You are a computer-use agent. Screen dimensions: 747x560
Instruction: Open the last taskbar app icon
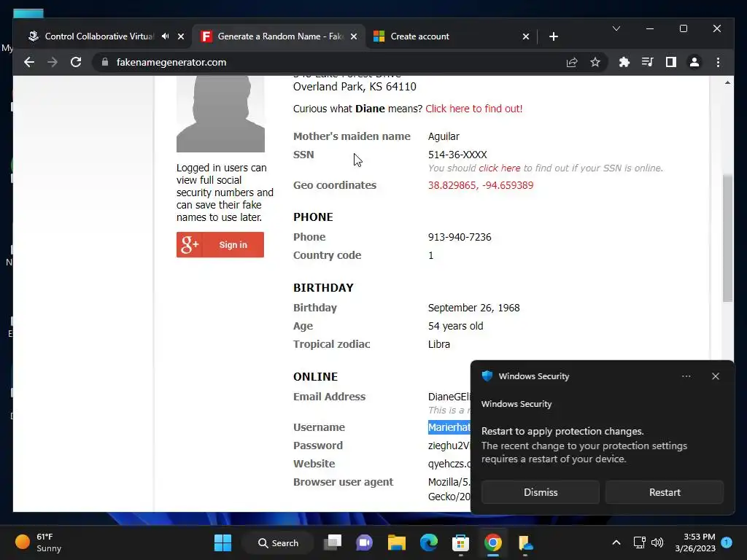525,542
